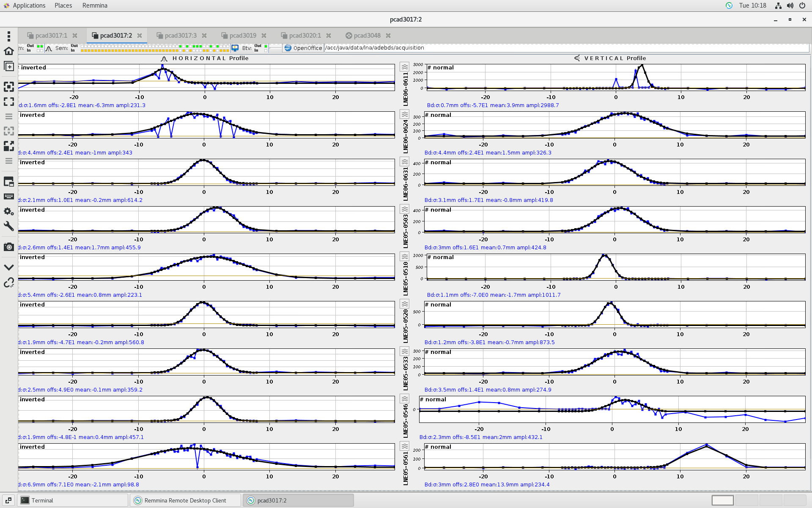Expand LNE05-0546 profile row chevron
The height and width of the screenshot is (508, 812).
[405, 399]
